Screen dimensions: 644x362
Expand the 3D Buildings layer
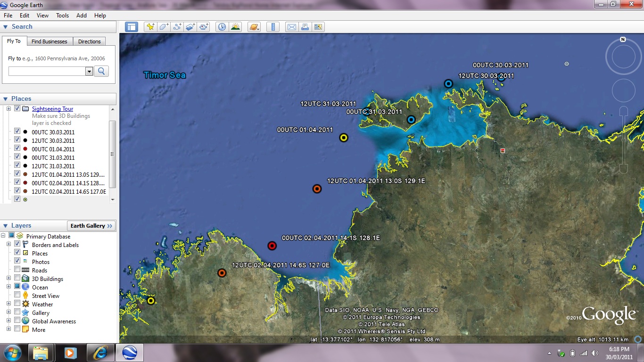click(8, 279)
